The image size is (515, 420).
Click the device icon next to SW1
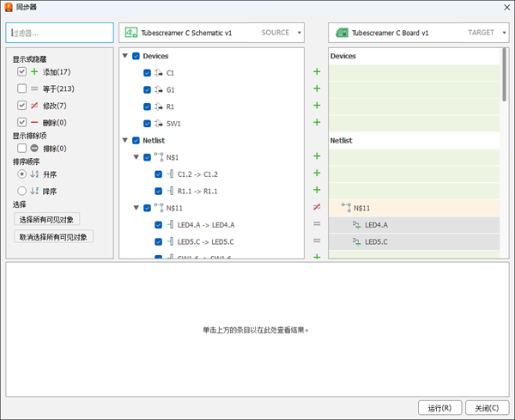point(159,123)
